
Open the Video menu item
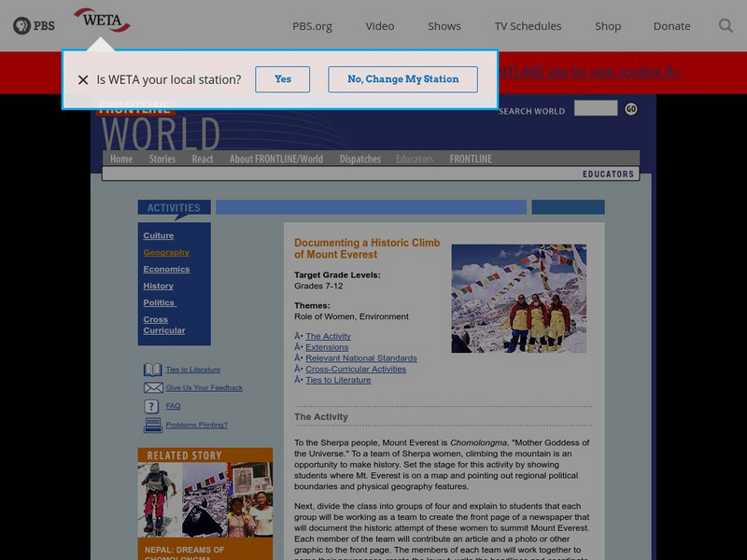380,26
